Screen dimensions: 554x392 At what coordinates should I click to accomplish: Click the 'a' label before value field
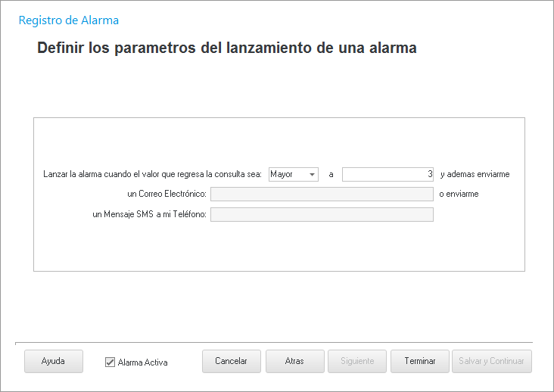point(331,174)
